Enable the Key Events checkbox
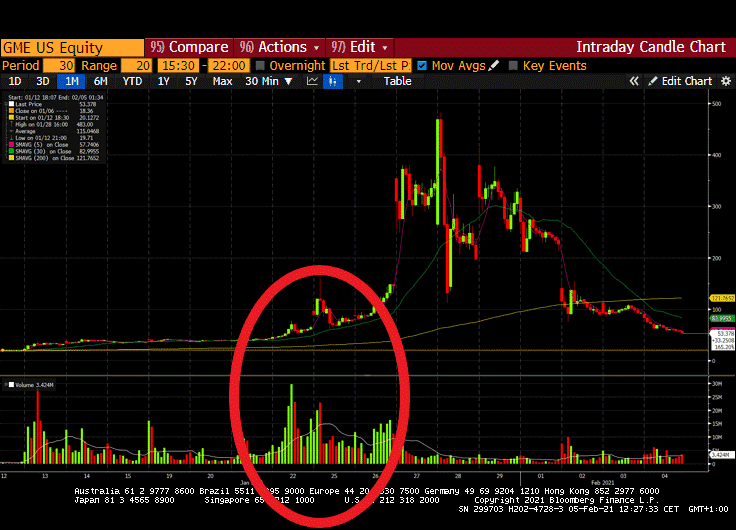The width and height of the screenshot is (736, 530). [513, 66]
